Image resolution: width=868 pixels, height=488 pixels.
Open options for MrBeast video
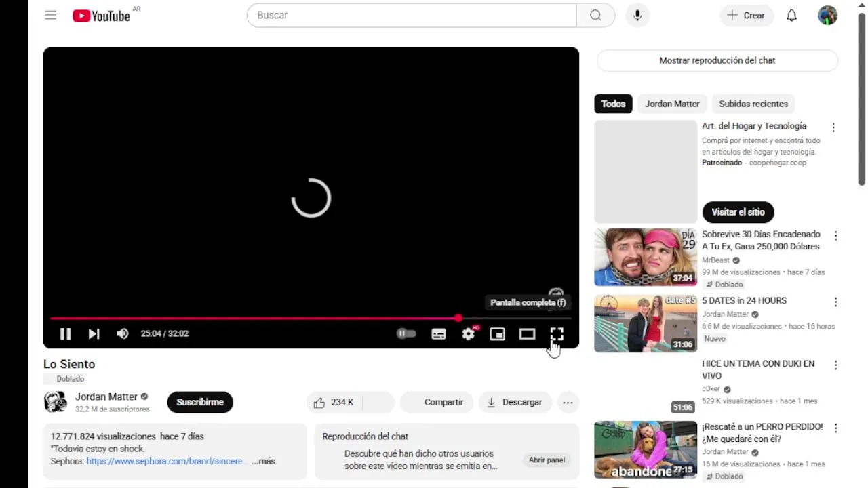click(x=835, y=236)
